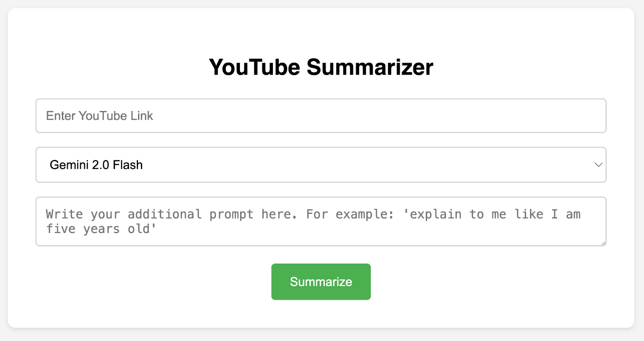Click the word 'Summarizer' in the title
The width and height of the screenshot is (644, 341).
click(369, 67)
